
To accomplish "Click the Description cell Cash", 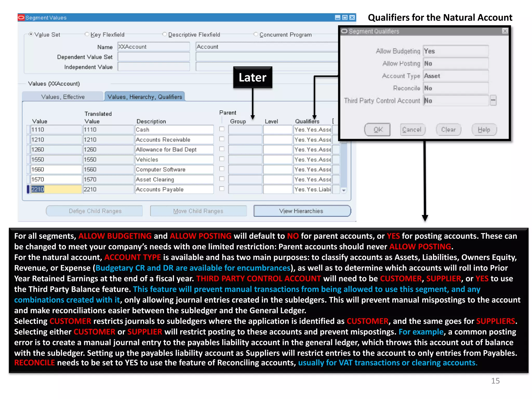I will [x=174, y=129].
